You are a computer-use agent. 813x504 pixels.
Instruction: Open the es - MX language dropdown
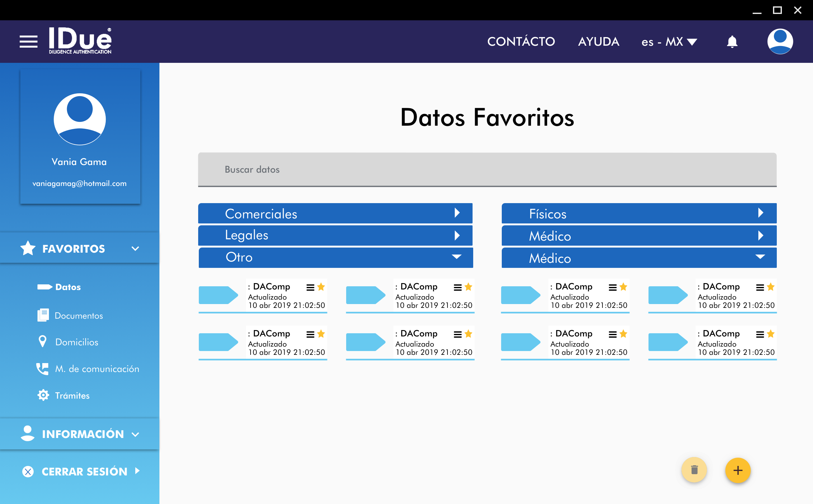pos(669,42)
